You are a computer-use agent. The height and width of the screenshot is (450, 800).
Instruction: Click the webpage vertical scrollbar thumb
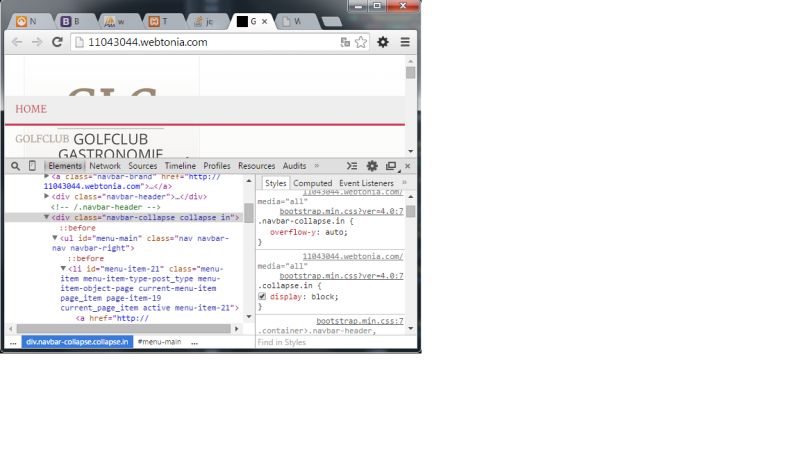(410, 73)
